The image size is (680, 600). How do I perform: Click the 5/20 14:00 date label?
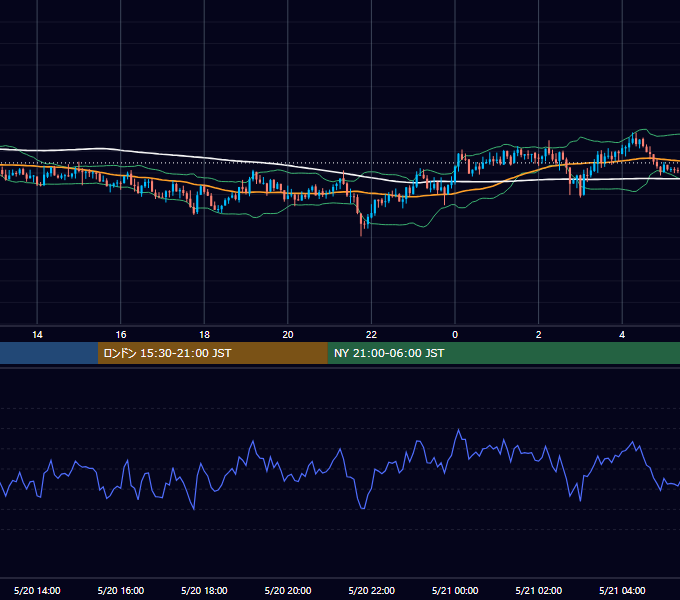(x=37, y=590)
